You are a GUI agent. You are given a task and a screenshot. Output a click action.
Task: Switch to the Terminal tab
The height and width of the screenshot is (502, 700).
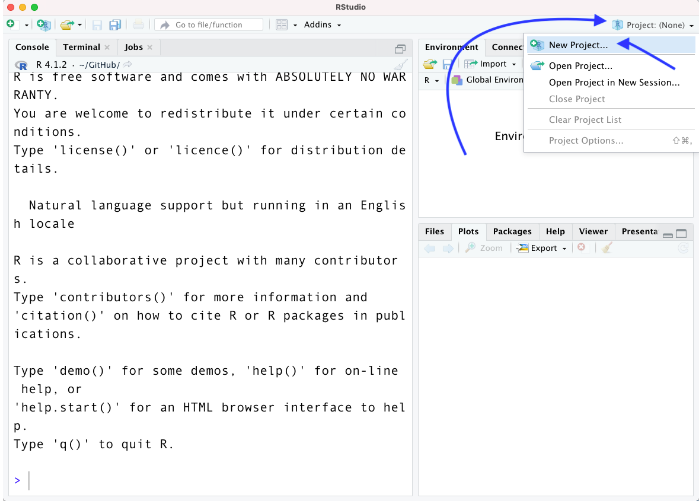[81, 47]
